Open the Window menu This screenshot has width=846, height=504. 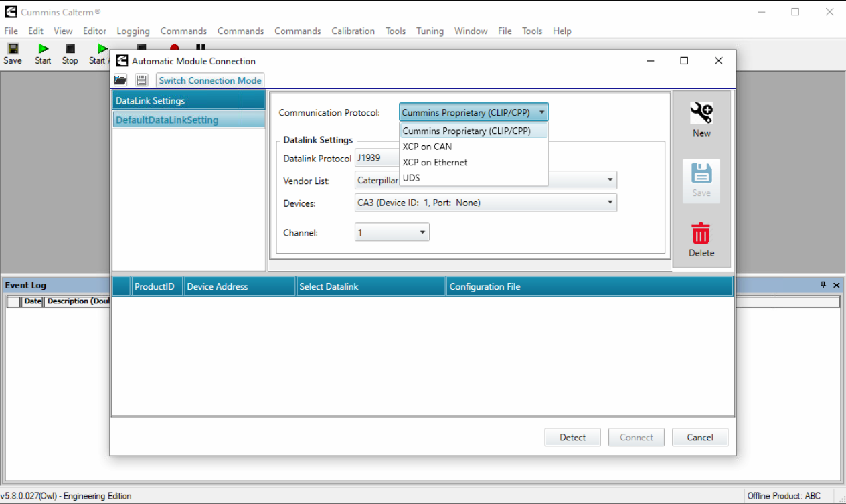pyautogui.click(x=471, y=31)
